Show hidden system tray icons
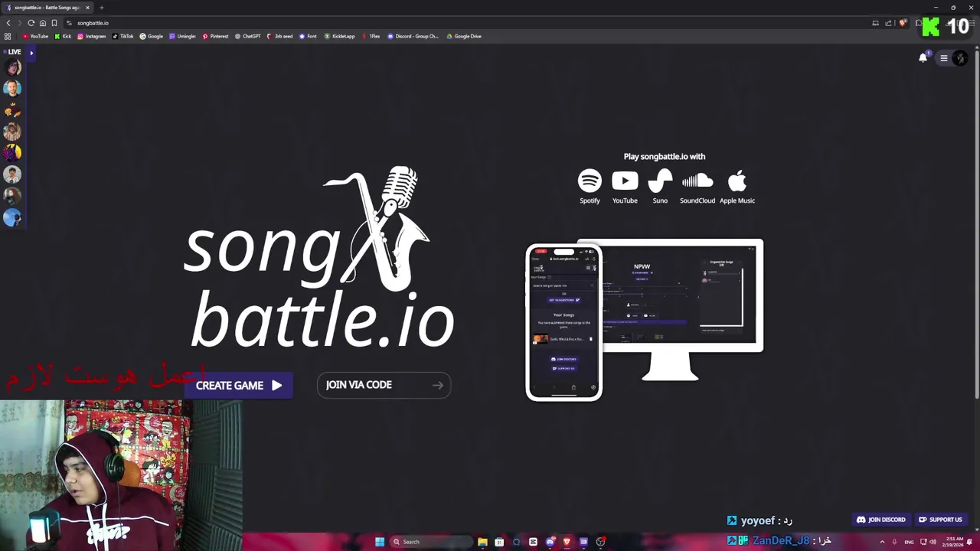 (x=882, y=542)
